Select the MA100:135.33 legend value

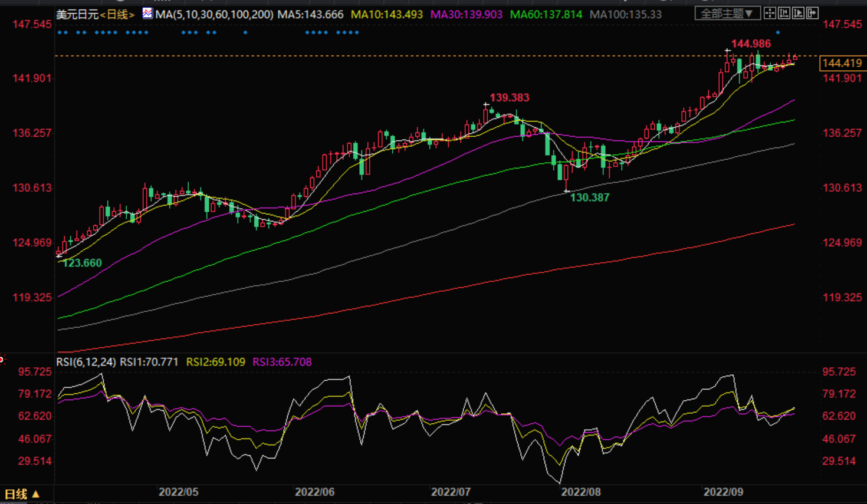(626, 14)
